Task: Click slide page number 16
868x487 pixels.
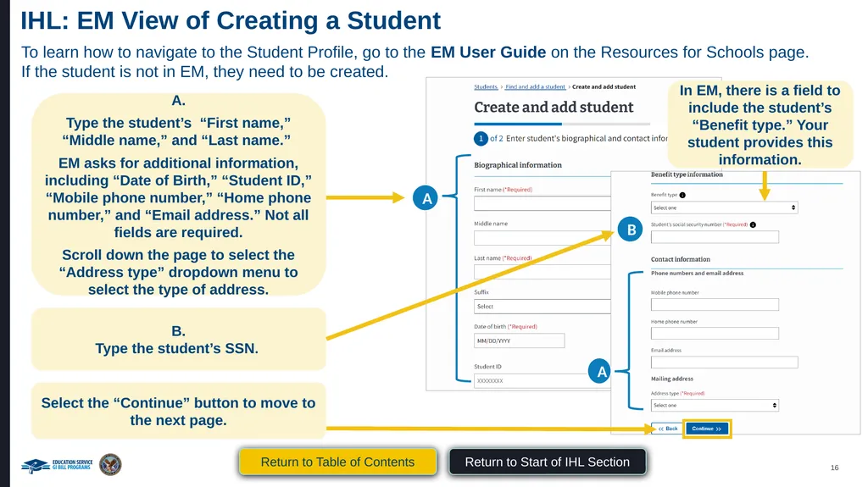Action: (x=834, y=468)
